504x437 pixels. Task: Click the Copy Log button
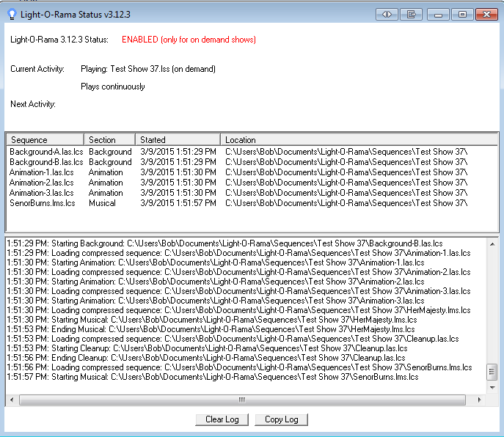[281, 419]
